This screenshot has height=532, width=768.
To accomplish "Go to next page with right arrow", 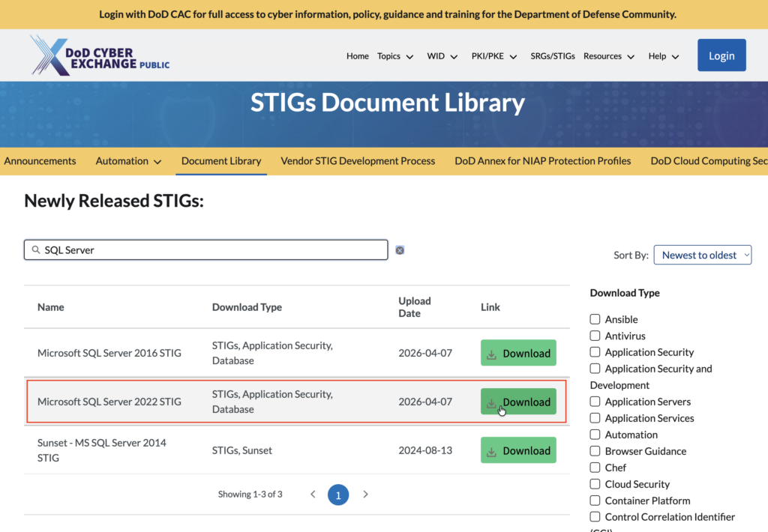I will [365, 495].
